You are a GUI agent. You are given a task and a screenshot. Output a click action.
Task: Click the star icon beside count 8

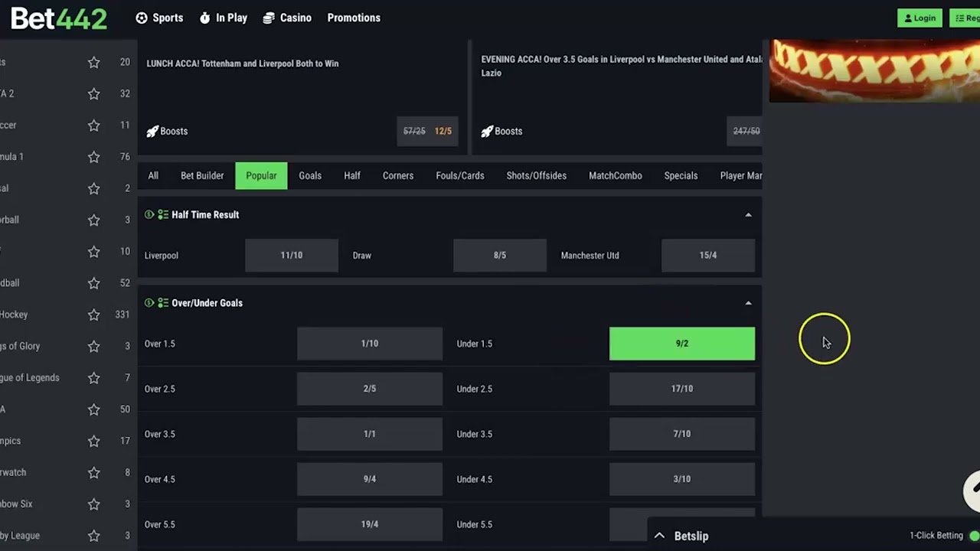93,472
